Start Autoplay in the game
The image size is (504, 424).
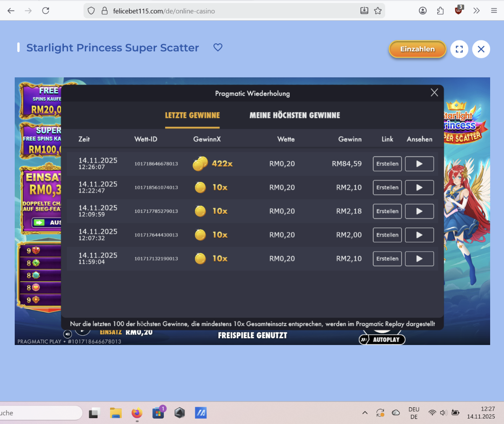pos(382,340)
